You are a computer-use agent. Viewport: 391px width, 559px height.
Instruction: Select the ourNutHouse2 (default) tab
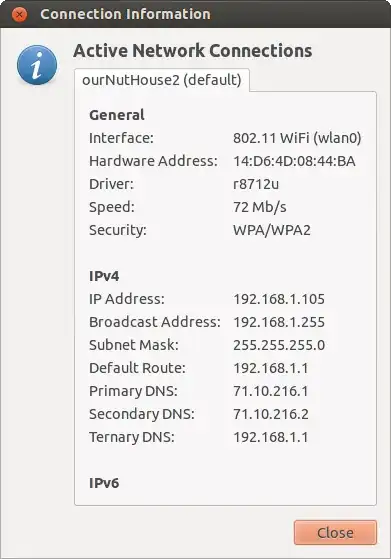[162, 80]
